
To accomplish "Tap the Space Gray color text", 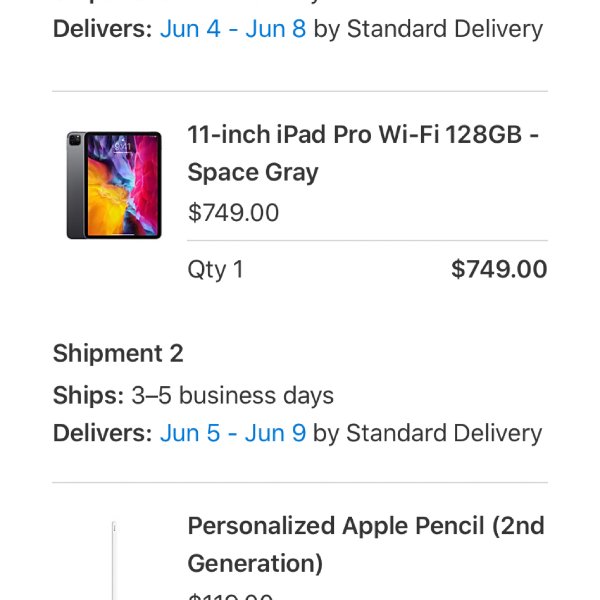I will click(x=253, y=173).
